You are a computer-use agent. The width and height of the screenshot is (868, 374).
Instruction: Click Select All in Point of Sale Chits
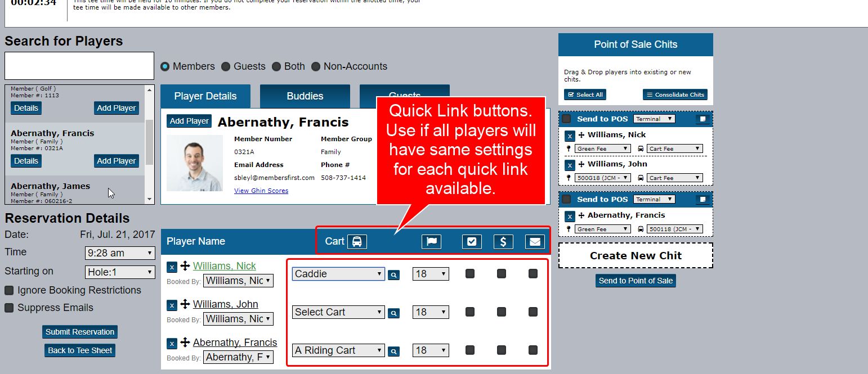pos(585,94)
